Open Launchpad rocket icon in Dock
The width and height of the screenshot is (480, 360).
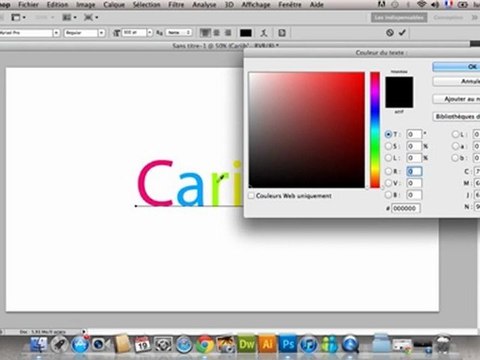[x=59, y=344]
